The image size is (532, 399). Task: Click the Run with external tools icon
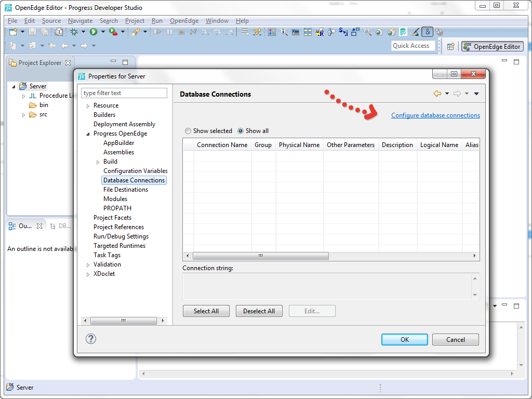113,32
